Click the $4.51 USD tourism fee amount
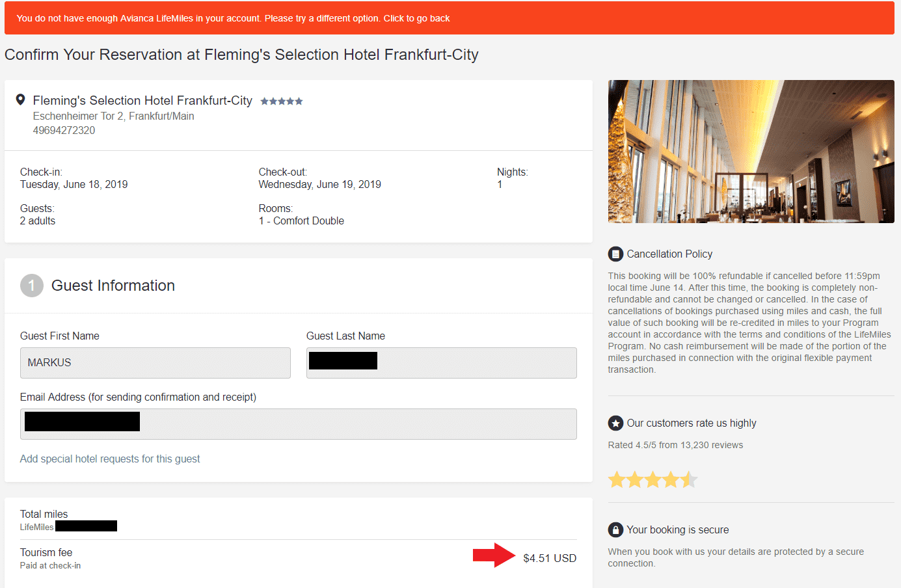The height and width of the screenshot is (588, 901). (x=550, y=558)
